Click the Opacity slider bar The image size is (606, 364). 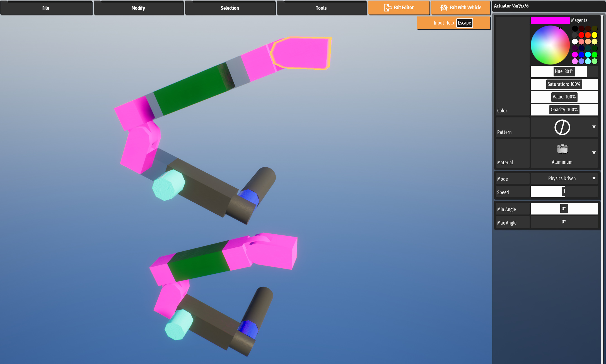[x=564, y=110]
